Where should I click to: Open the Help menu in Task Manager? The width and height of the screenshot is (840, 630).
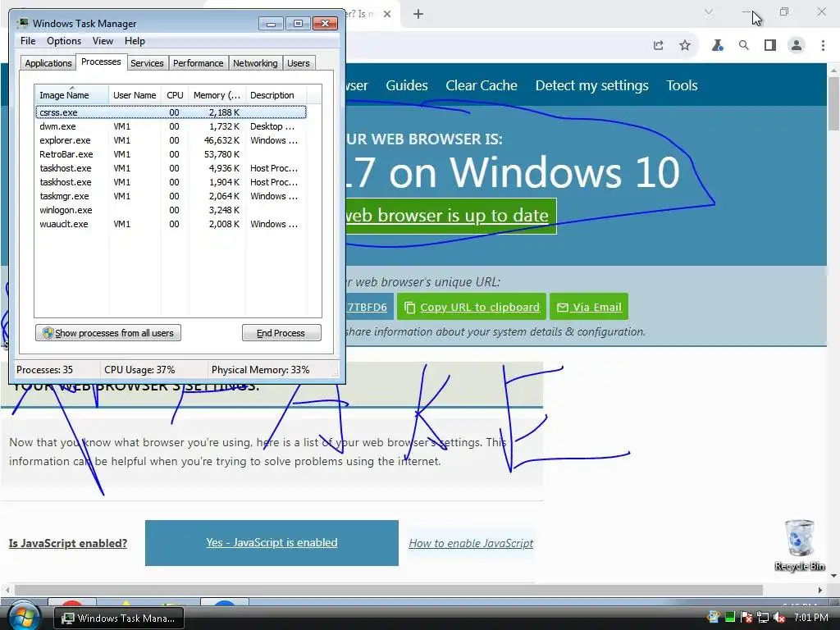pos(135,41)
